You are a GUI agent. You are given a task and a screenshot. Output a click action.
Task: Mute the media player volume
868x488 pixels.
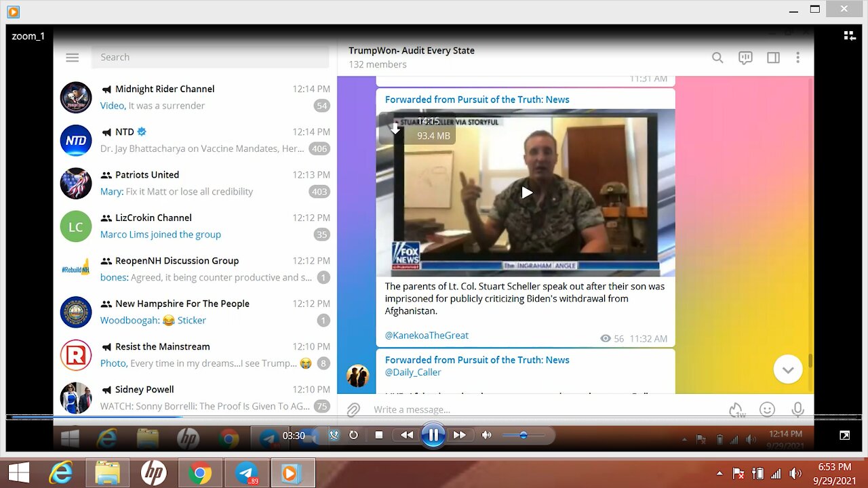486,435
